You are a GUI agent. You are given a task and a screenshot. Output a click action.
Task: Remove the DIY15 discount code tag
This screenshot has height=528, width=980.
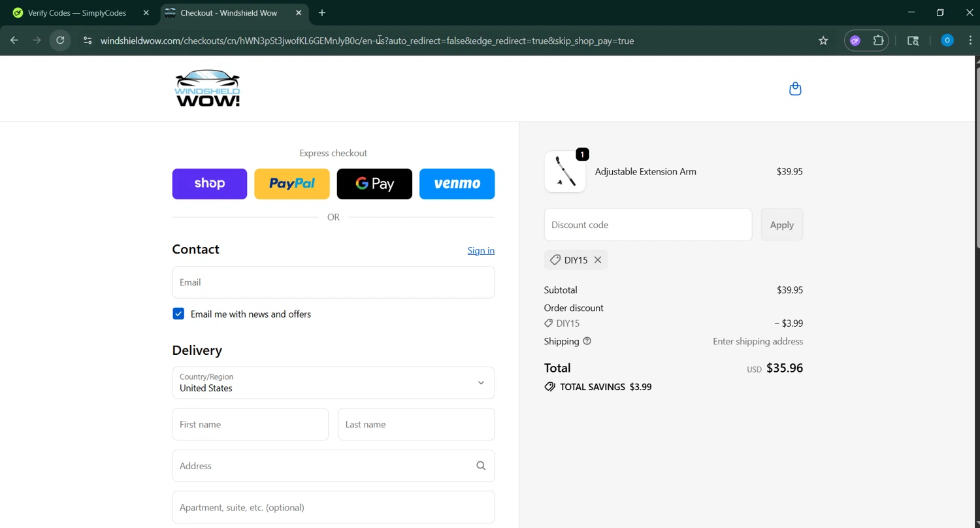[x=598, y=260]
